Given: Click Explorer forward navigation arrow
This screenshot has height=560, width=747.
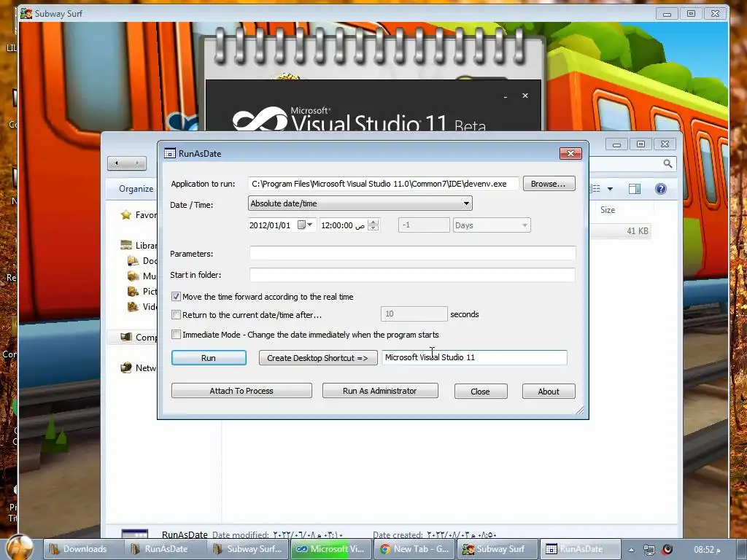Looking at the screenshot, I should [x=137, y=163].
